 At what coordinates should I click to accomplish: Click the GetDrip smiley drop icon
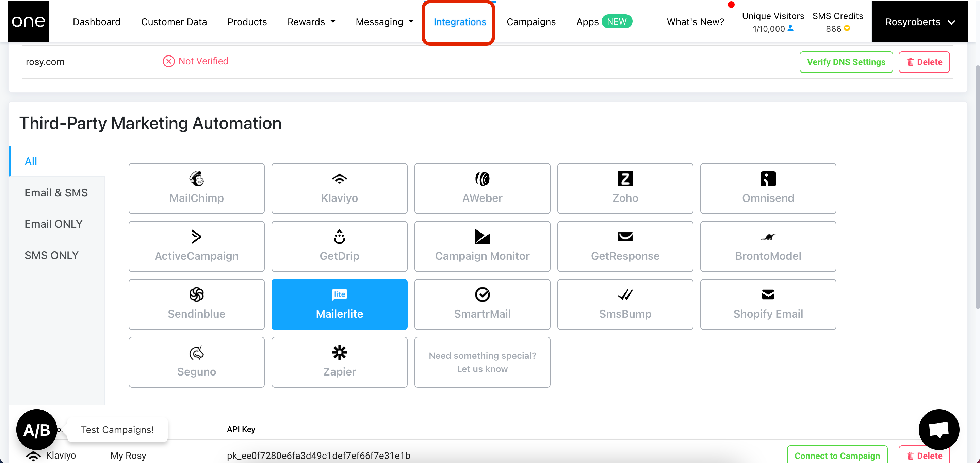coord(339,237)
